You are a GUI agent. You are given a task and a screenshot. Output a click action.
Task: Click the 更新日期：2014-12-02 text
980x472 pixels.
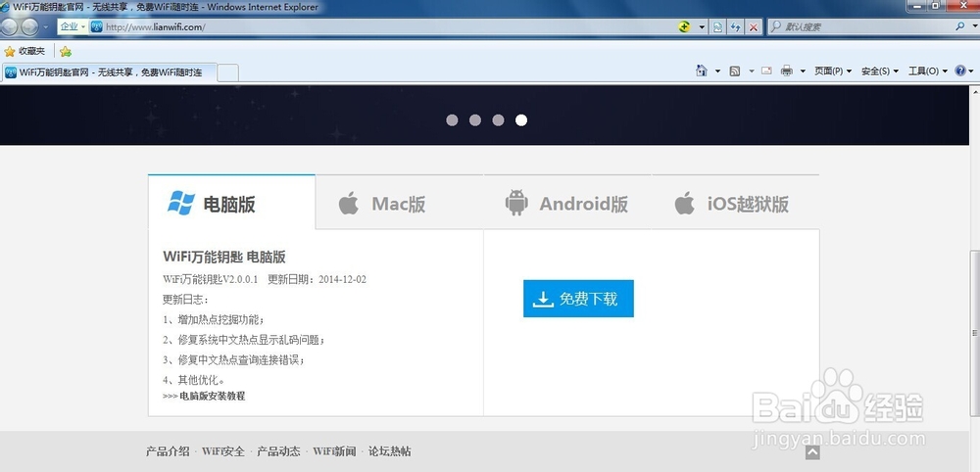tap(317, 279)
